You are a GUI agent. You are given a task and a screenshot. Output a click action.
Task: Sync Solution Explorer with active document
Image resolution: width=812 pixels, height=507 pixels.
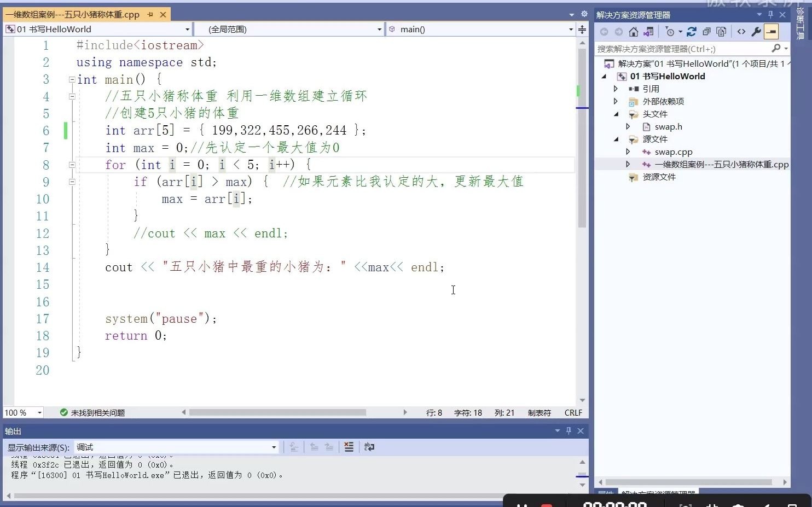point(648,31)
